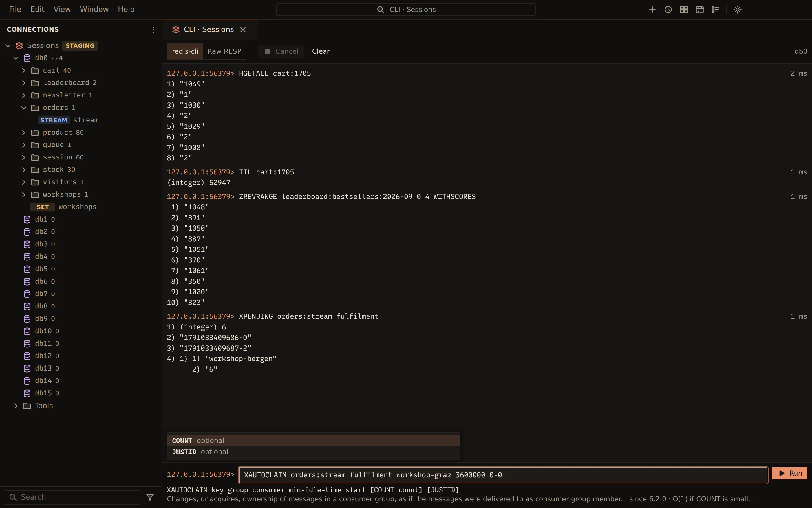Collapse the db0 database node
This screenshot has height=508, width=812.
tap(16, 58)
